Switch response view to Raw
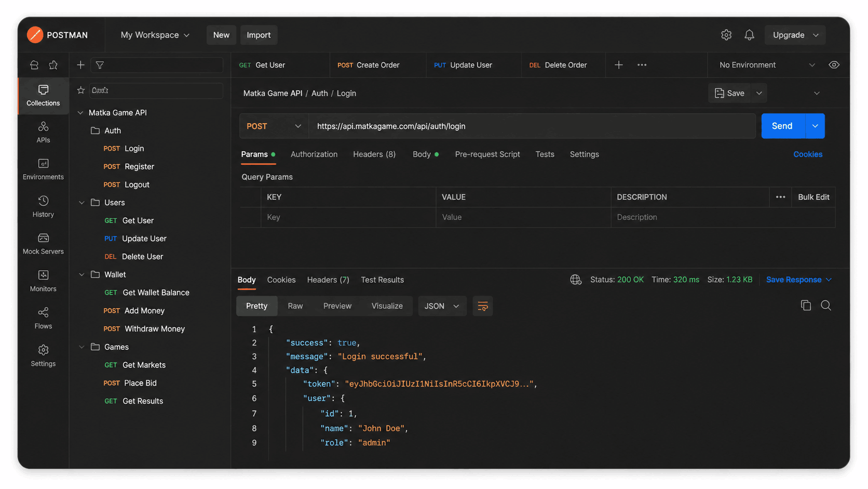The image size is (868, 489). tap(295, 306)
